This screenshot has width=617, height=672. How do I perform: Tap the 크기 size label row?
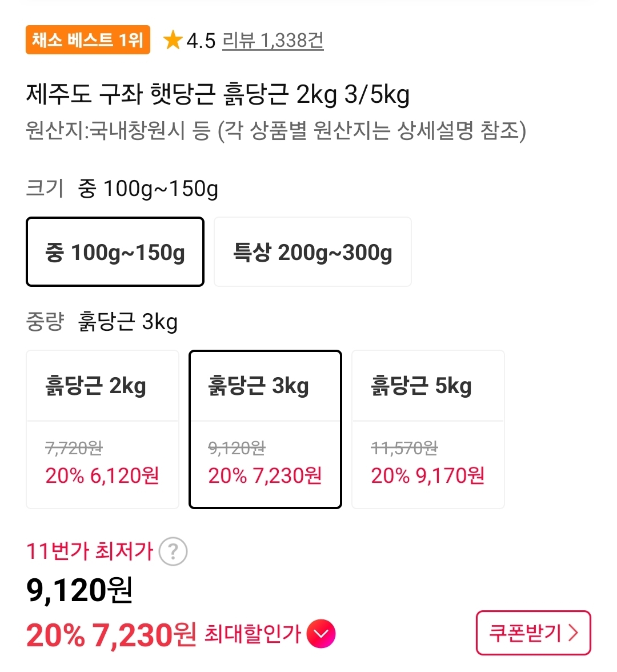(x=122, y=188)
